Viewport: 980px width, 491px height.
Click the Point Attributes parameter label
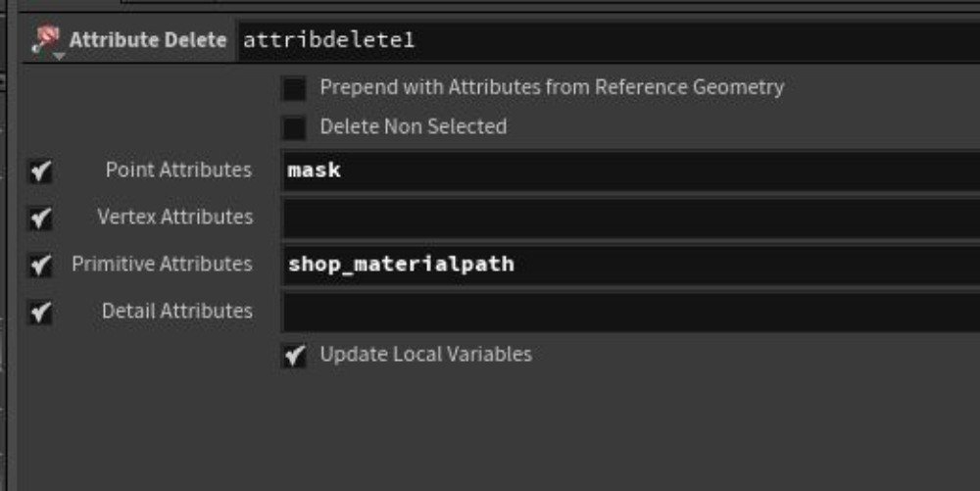coord(178,170)
